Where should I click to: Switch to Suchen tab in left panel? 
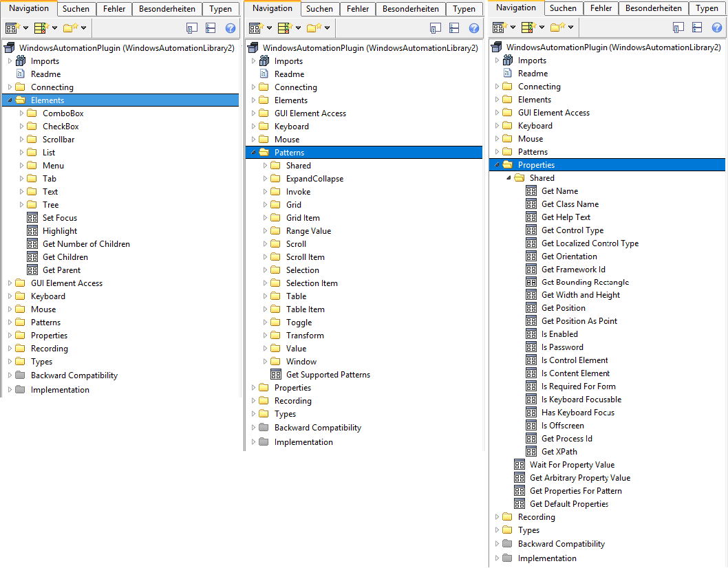(76, 9)
